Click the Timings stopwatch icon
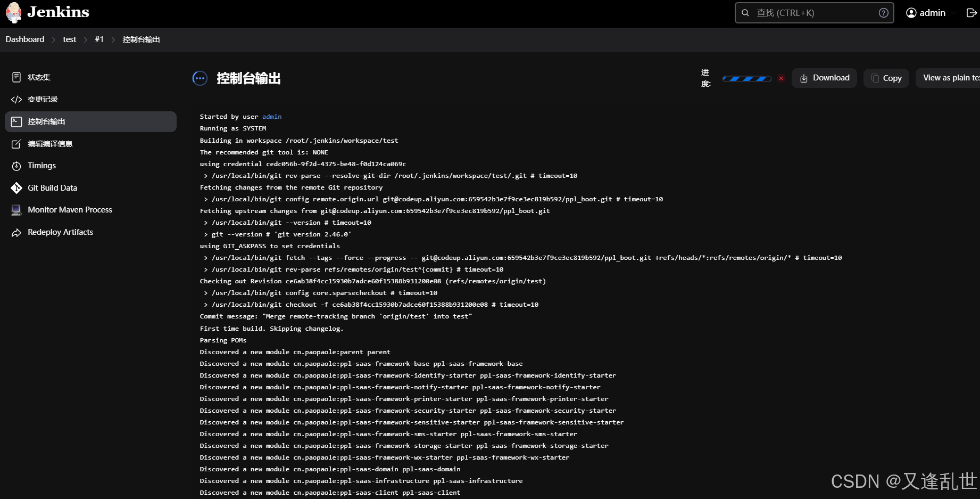980x499 pixels. (16, 166)
